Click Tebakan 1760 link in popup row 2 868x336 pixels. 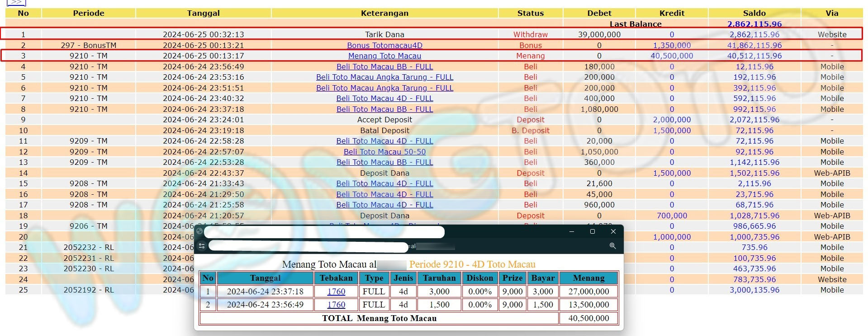336,305
